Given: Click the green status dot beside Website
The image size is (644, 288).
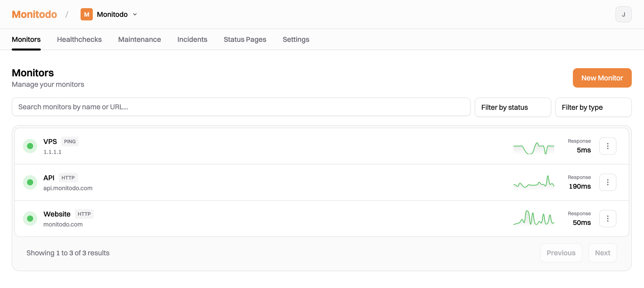Looking at the screenshot, I should (30, 218).
